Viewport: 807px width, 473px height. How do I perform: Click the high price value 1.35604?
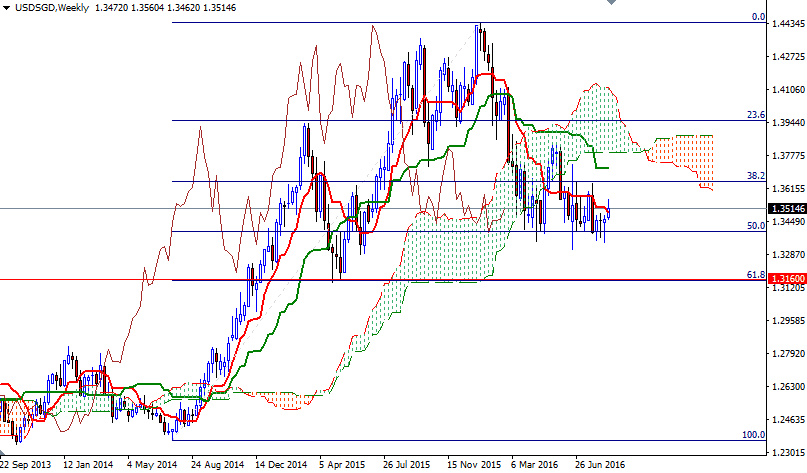tap(150, 8)
